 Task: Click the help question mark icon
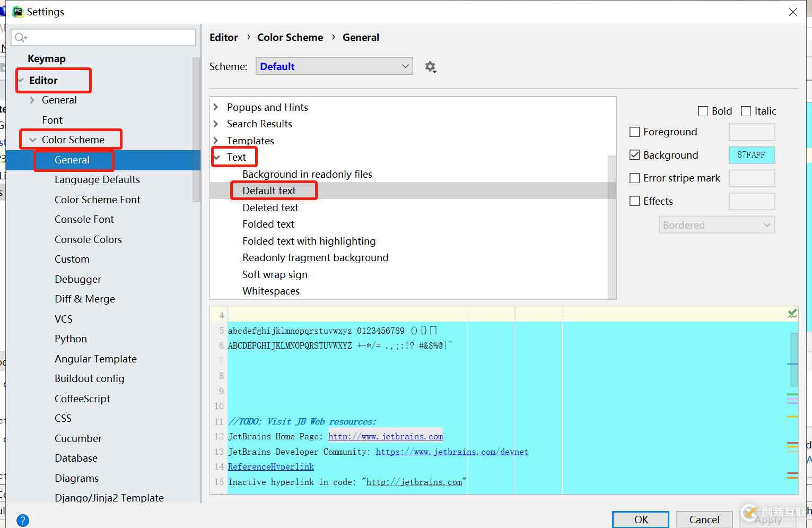23,520
